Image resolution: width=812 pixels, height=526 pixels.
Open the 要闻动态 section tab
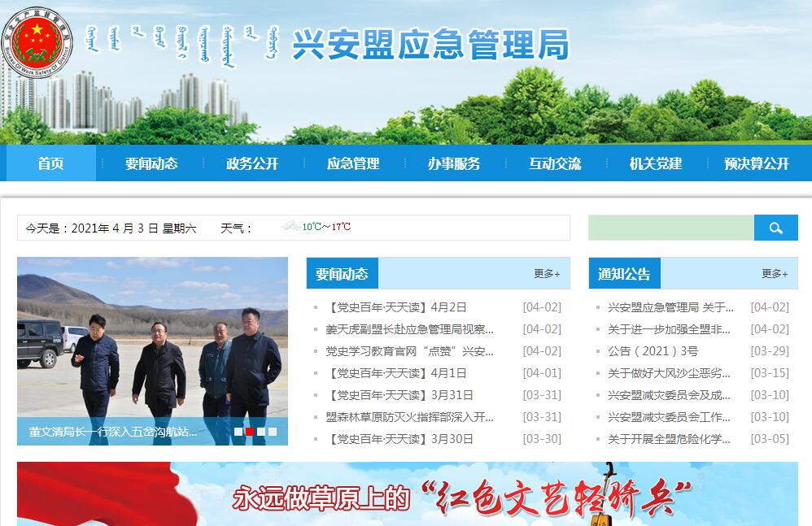[342, 274]
